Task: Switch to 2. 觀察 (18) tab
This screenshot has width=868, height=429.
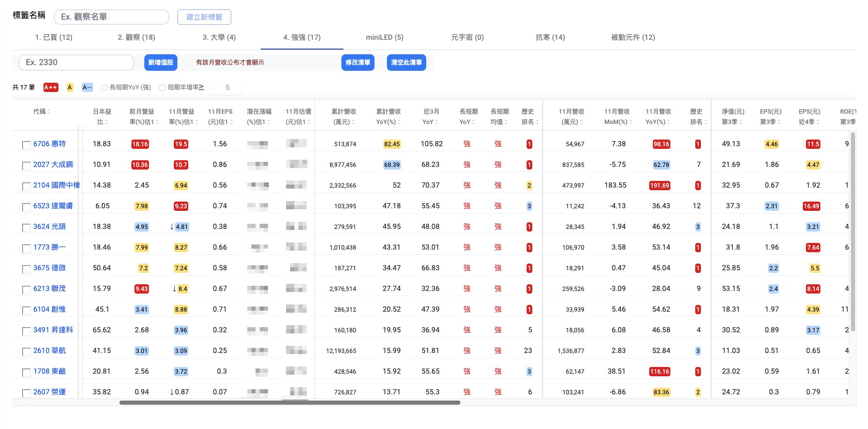Action: coord(137,37)
